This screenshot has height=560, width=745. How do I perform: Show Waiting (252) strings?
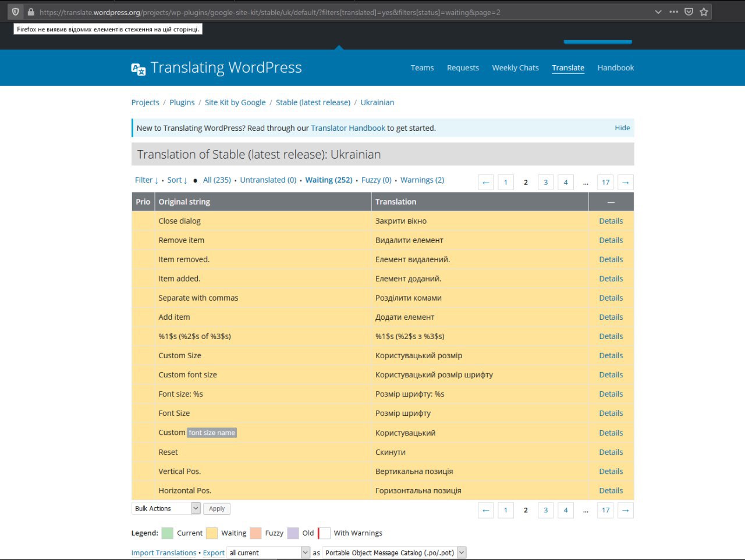coord(329,180)
